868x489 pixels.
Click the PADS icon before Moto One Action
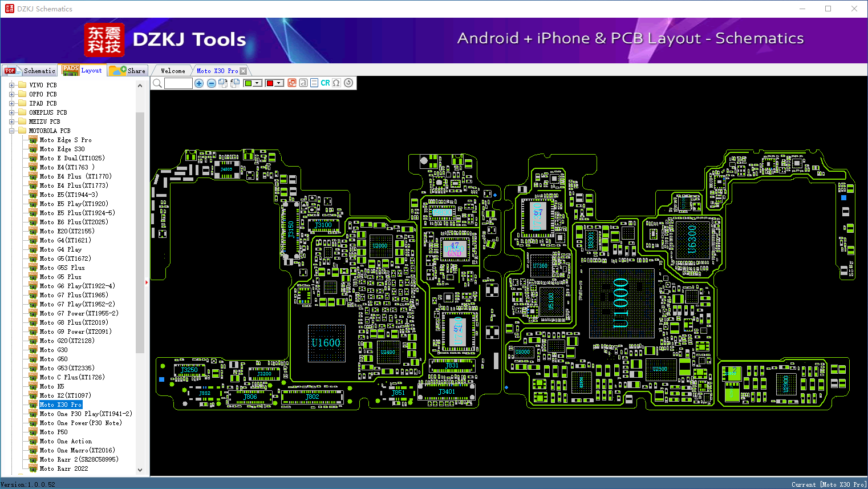coord(33,441)
